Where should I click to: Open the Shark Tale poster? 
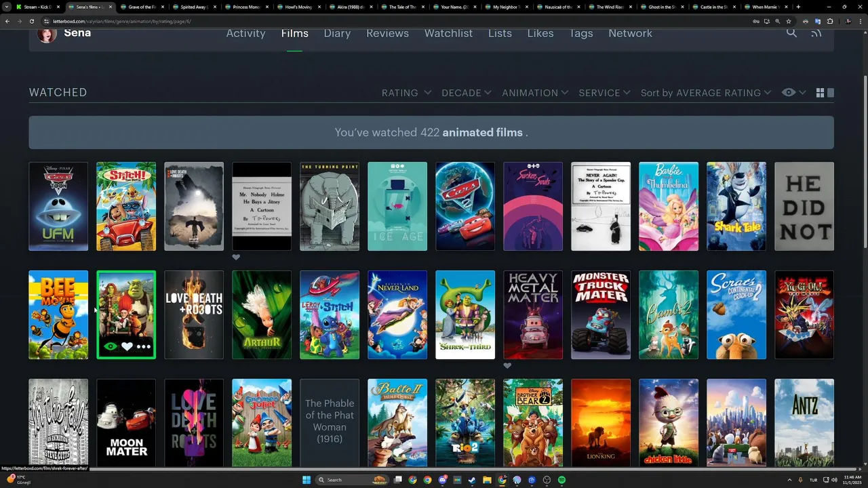click(x=736, y=206)
